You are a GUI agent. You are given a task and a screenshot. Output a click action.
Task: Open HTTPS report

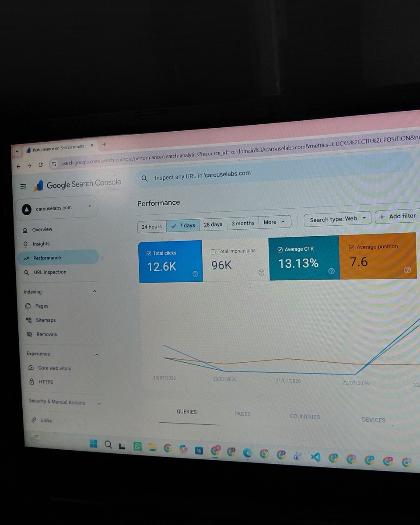pyautogui.click(x=46, y=382)
